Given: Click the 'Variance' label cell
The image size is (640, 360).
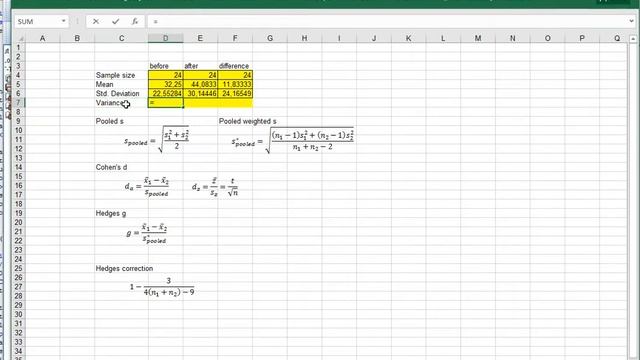Looking at the screenshot, I should pos(121,102).
